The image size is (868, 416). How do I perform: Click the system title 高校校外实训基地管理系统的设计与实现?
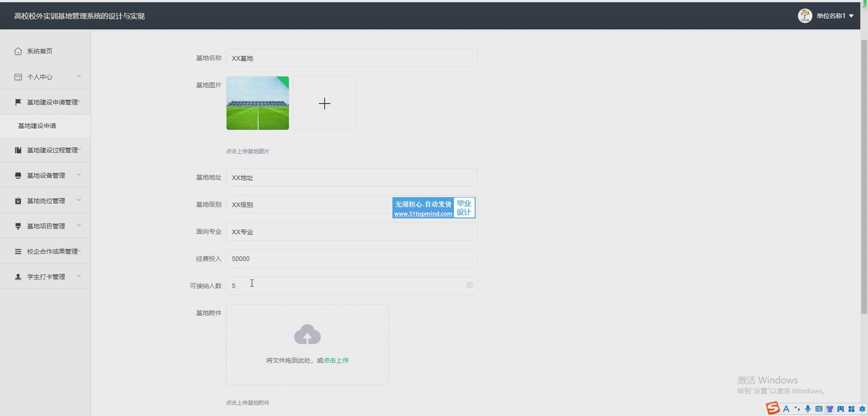pos(80,16)
